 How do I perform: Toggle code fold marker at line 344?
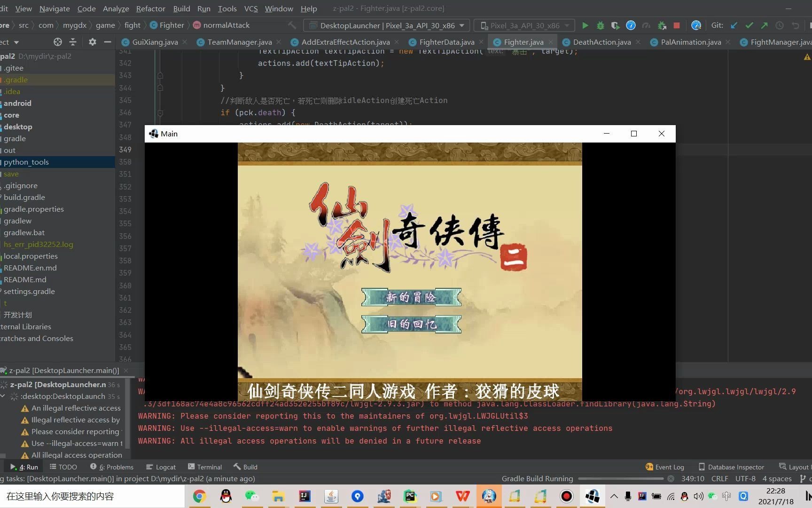coord(160,88)
